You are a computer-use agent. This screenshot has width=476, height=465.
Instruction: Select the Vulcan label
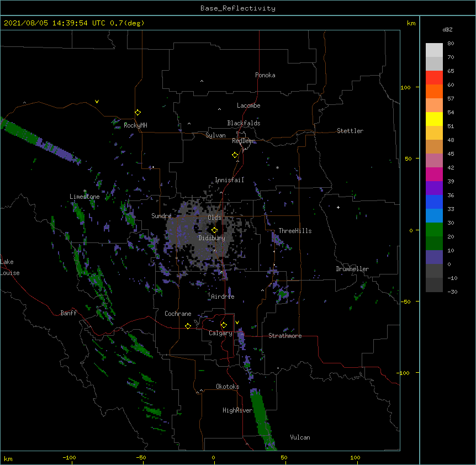[x=300, y=437]
